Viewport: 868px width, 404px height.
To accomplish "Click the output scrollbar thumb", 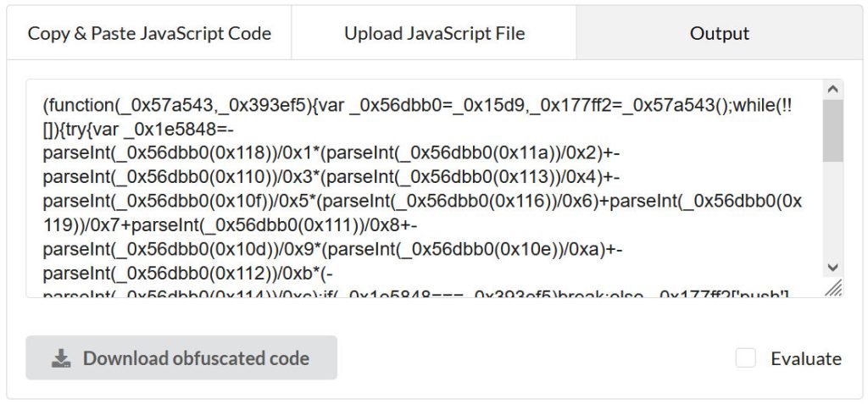I will 833,130.
